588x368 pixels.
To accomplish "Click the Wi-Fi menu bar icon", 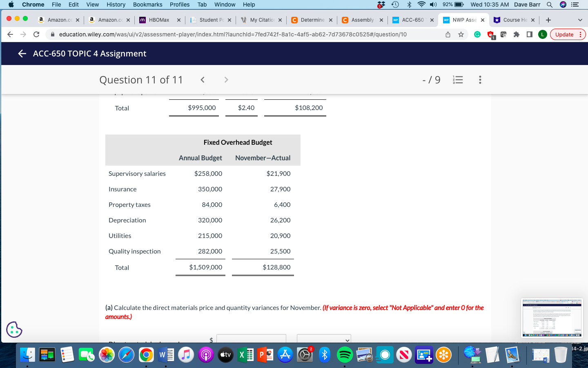I will coord(421,4).
